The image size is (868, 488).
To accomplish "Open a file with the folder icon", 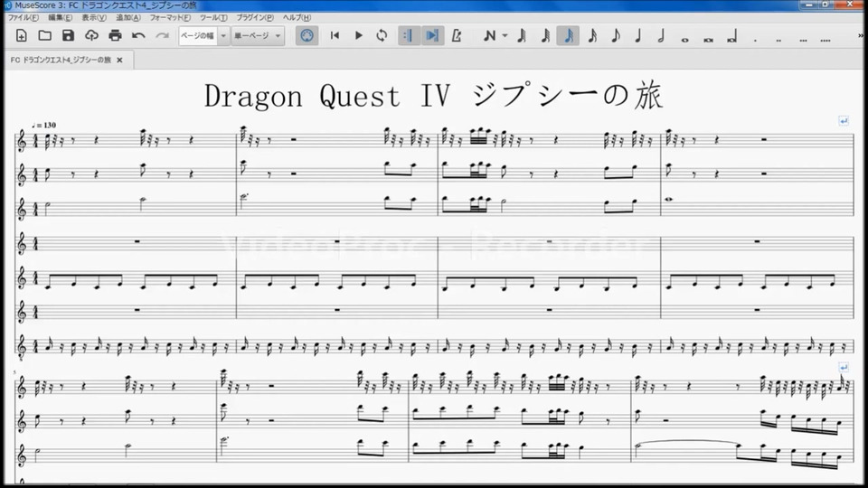I will coord(45,35).
